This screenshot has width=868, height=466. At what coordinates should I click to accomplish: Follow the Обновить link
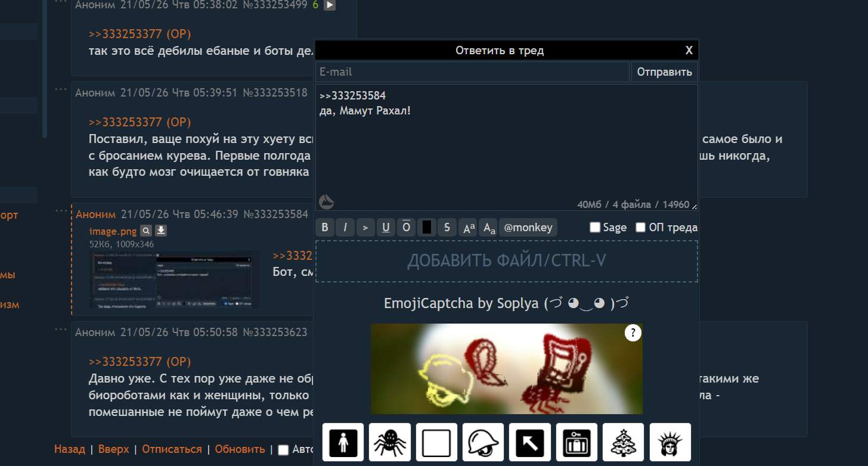pyautogui.click(x=240, y=449)
